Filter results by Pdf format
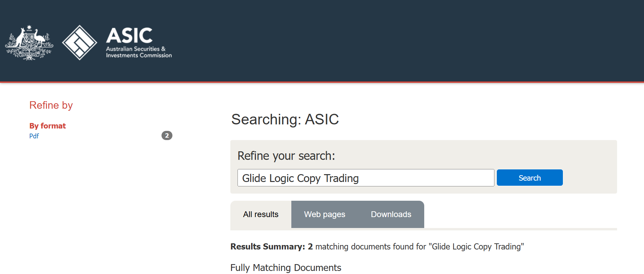This screenshot has height=274, width=644. 34,136
